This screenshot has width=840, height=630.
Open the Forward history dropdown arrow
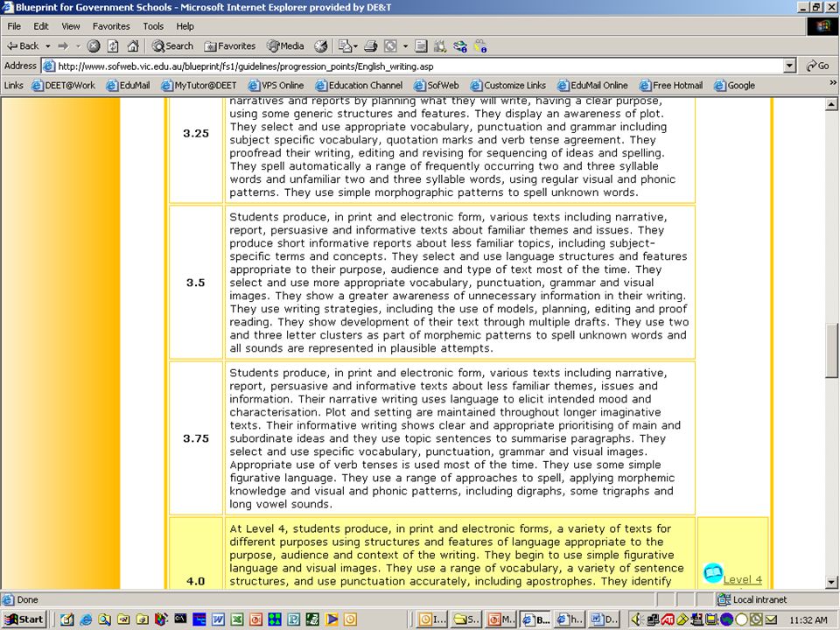click(78, 46)
